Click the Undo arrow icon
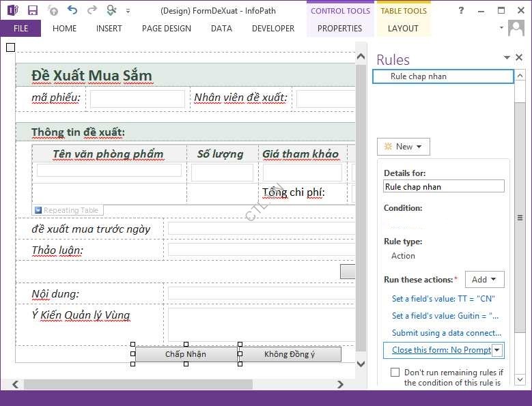The image size is (532, 406). coord(72,10)
